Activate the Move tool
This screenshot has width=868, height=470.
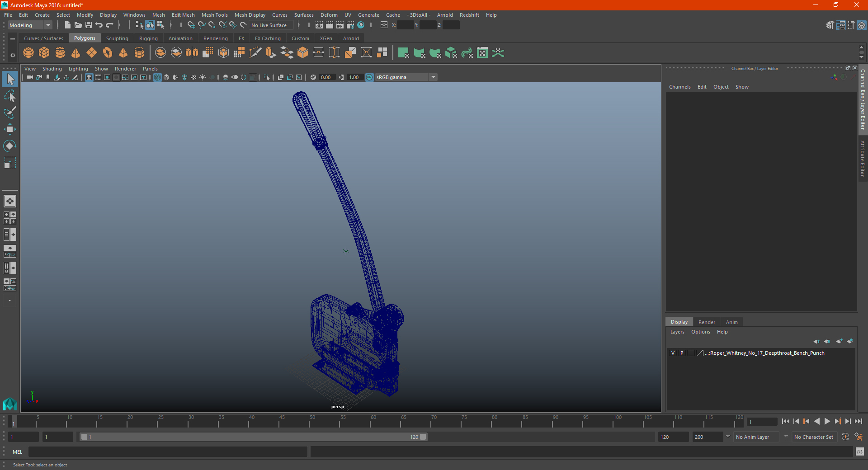pos(10,129)
